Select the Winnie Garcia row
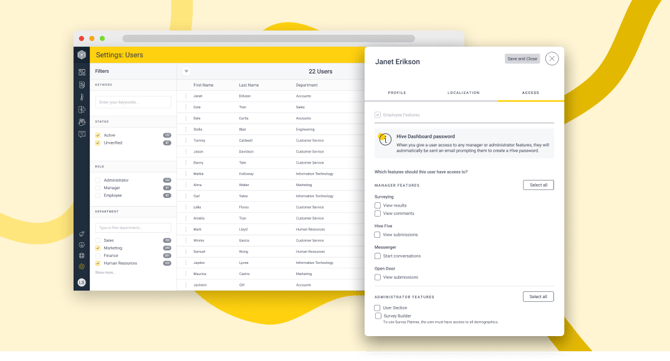The height and width of the screenshot is (361, 670). point(271,241)
